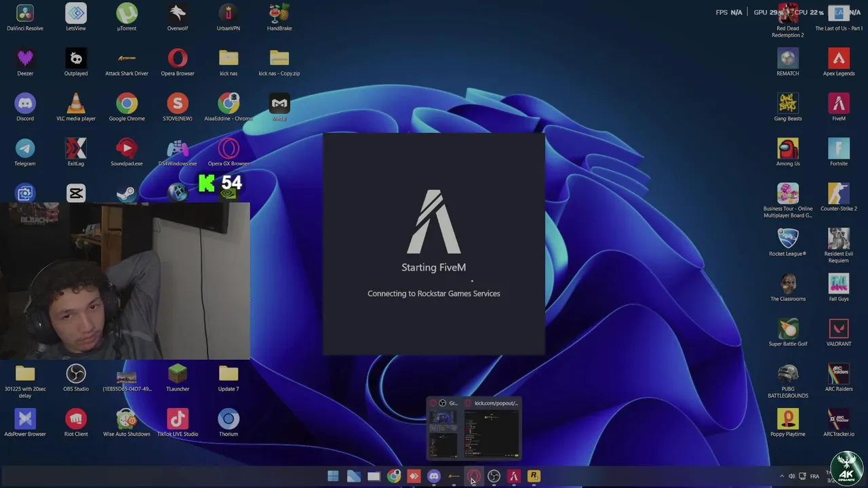Select the AlaaEddine - Chrome shortcut
Image resolution: width=868 pixels, height=488 pixels.
point(229,108)
